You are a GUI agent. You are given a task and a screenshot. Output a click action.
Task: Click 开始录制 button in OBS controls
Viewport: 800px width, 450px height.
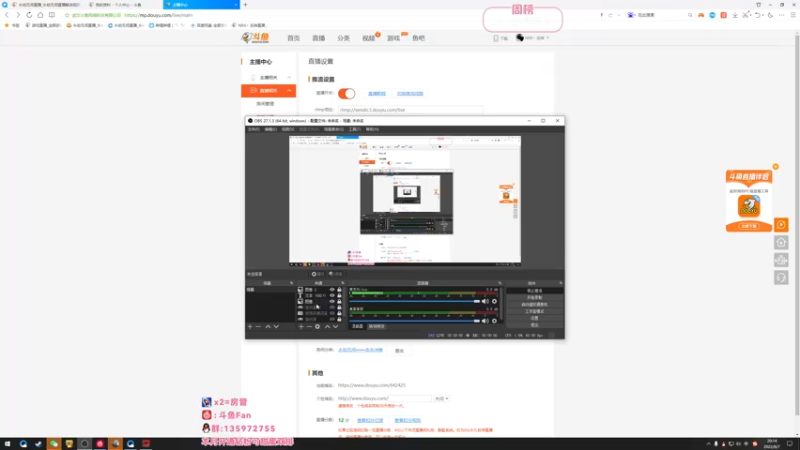point(535,297)
